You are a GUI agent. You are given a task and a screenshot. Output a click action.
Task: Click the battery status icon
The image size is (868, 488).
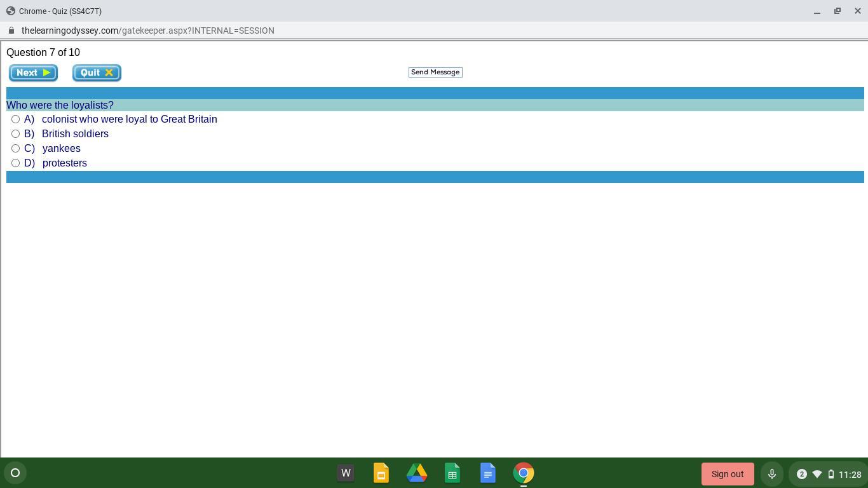(x=831, y=474)
